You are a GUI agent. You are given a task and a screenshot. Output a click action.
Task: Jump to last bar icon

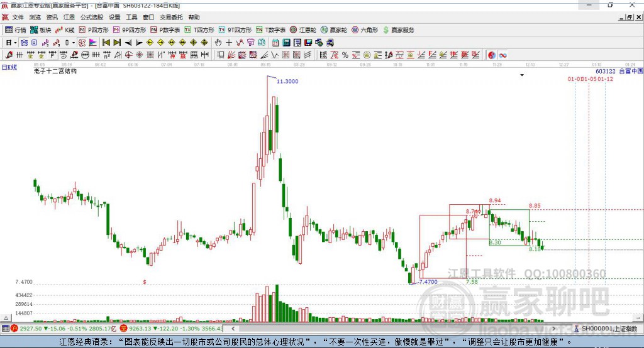(x=117, y=43)
